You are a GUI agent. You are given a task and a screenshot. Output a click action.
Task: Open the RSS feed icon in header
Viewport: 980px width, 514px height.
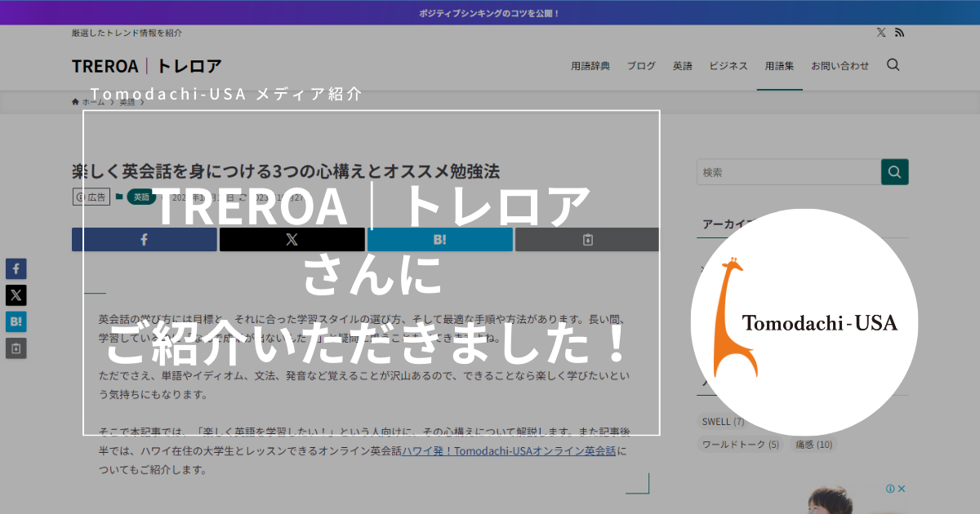click(x=900, y=33)
